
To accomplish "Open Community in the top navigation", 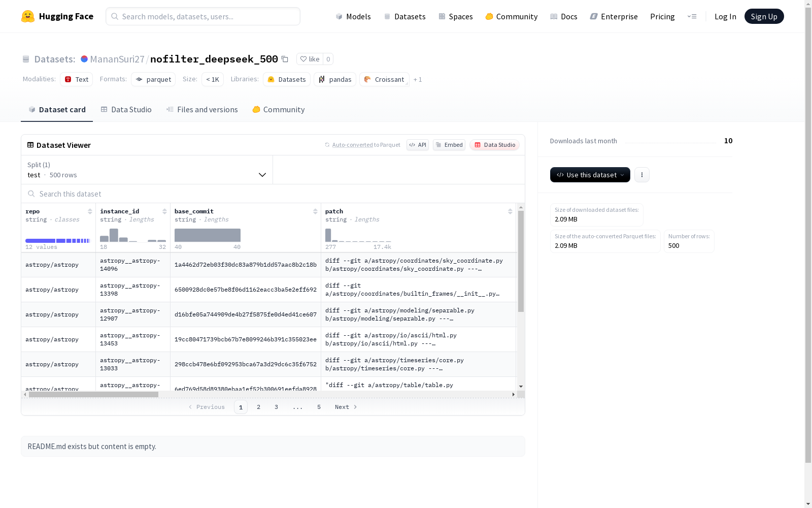I will tap(512, 16).
